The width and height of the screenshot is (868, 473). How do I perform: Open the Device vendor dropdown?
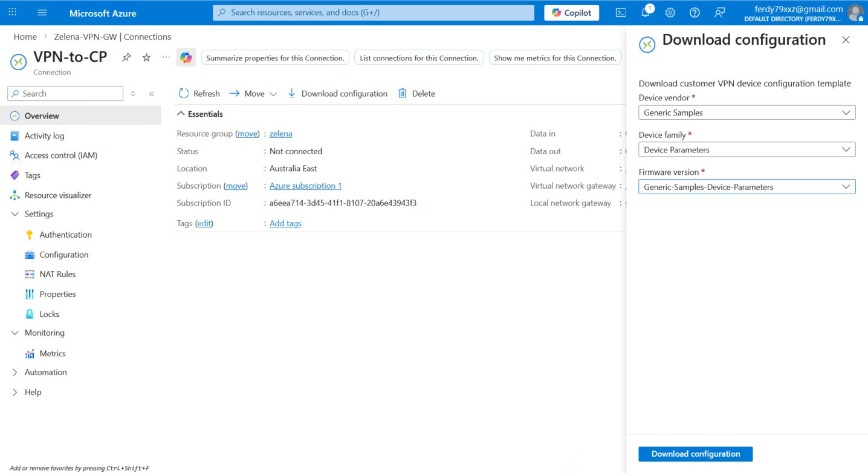pyautogui.click(x=747, y=113)
